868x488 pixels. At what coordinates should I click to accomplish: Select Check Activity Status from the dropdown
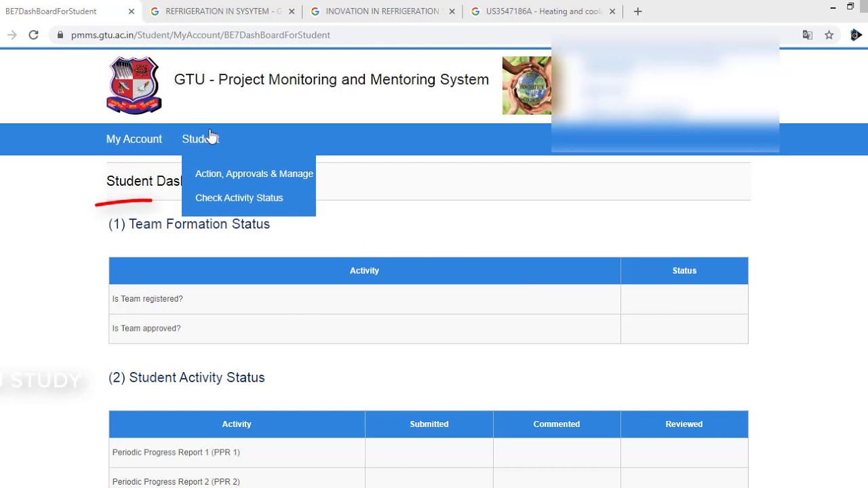click(x=239, y=198)
